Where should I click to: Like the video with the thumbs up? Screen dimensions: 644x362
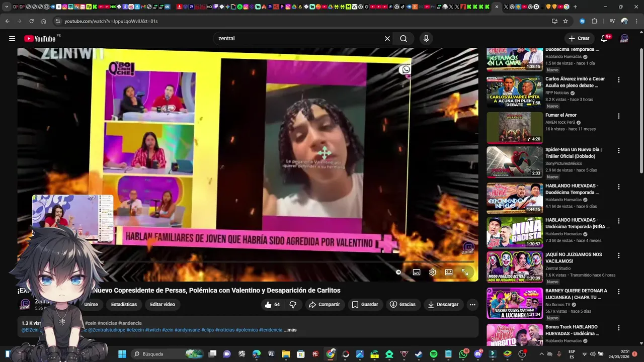coord(272,304)
